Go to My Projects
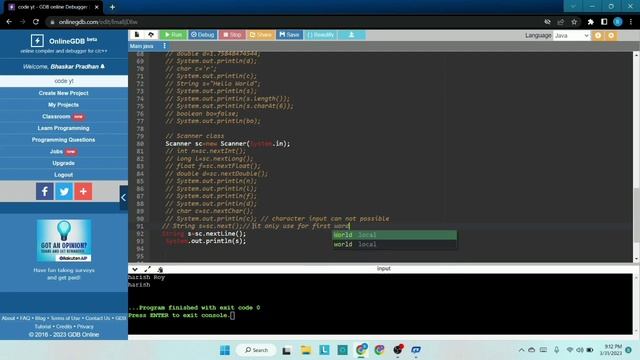Image resolution: width=640 pixels, height=360 pixels. click(64, 105)
